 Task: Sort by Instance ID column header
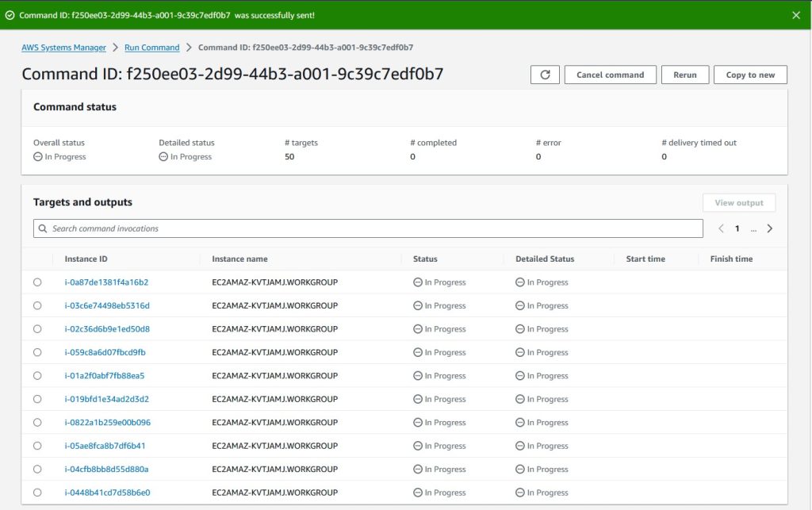[86, 259]
